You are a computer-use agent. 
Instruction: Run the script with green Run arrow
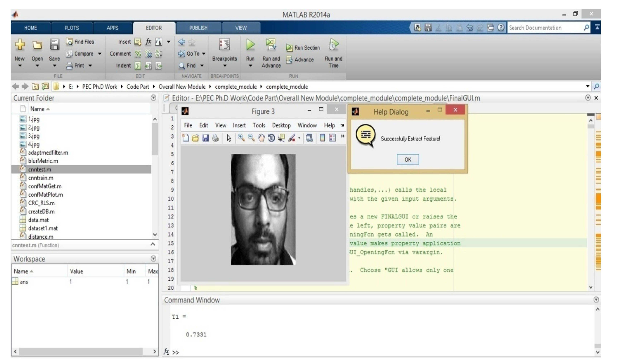[250, 45]
